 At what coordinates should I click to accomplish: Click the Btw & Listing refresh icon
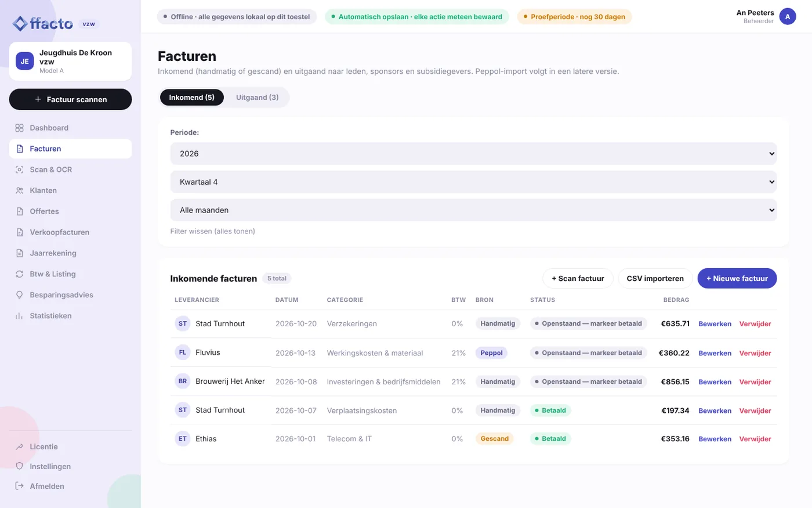tap(19, 274)
